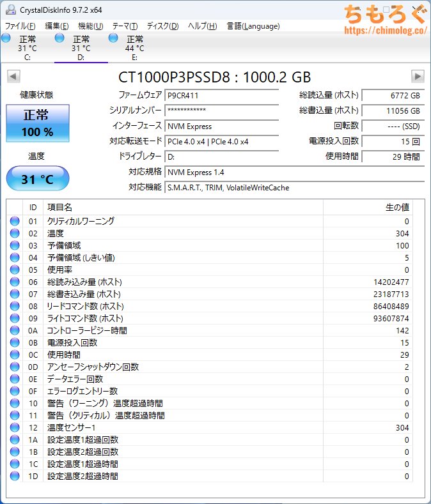
Task: Open the ファイル(F) menu
Action: [x=20, y=26]
